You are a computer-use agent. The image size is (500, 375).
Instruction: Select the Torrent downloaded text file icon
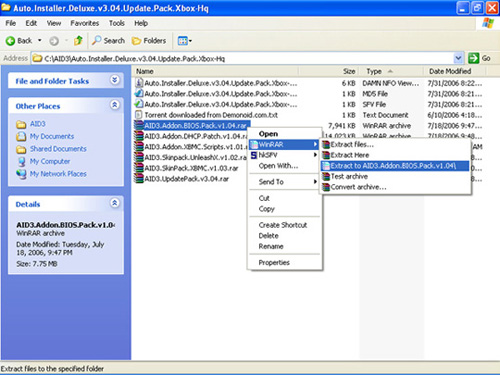pos(139,115)
